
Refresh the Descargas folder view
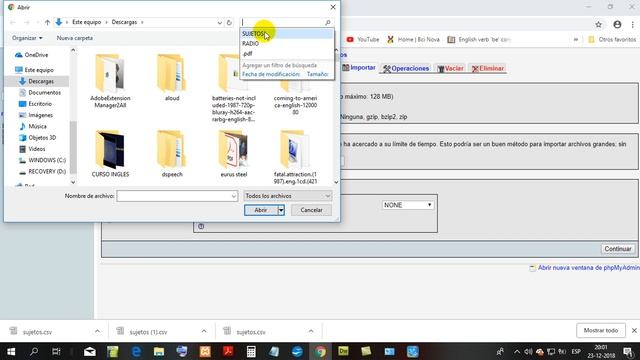coord(229,22)
